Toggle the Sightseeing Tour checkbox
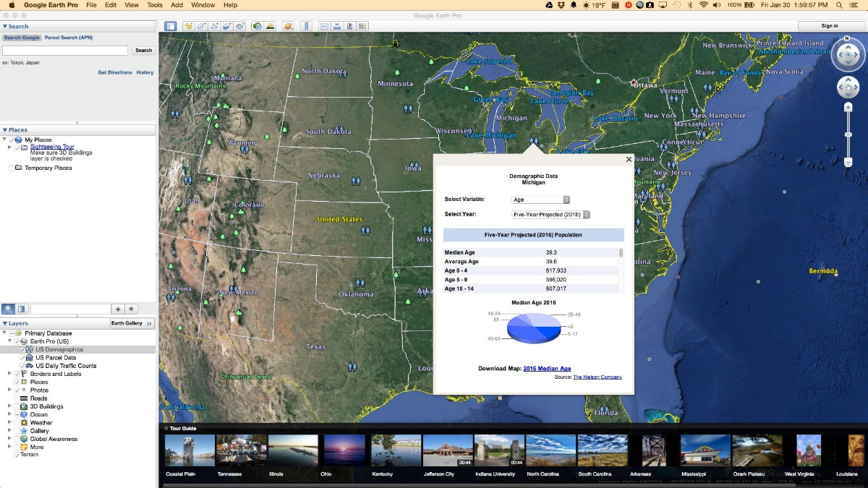This screenshot has height=488, width=868. [17, 147]
